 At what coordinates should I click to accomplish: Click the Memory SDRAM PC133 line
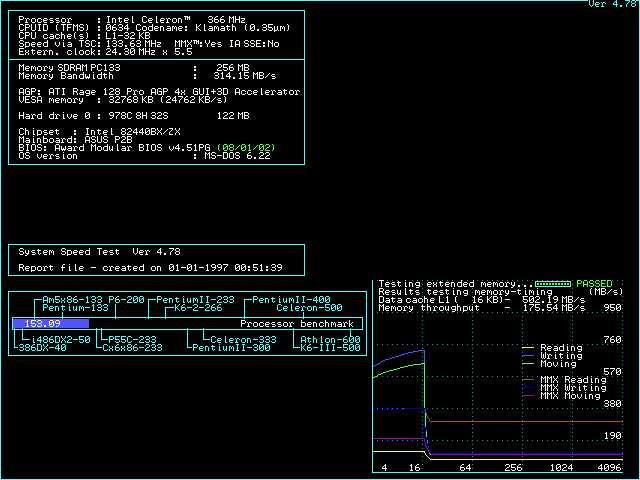(x=134, y=68)
